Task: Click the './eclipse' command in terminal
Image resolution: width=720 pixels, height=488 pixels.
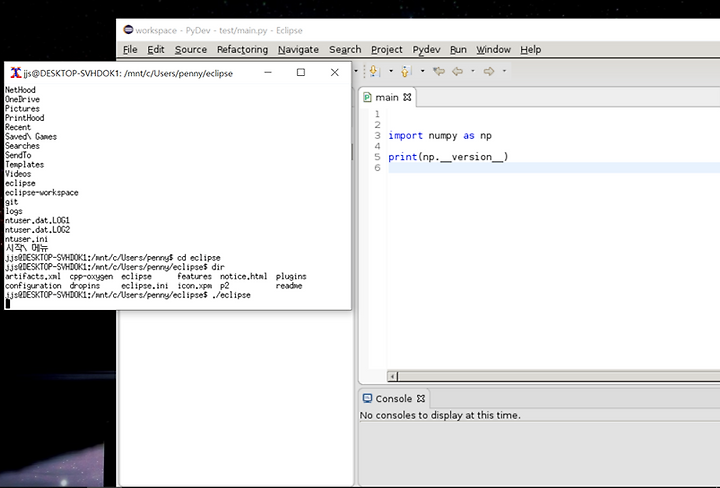Action: click(x=231, y=295)
